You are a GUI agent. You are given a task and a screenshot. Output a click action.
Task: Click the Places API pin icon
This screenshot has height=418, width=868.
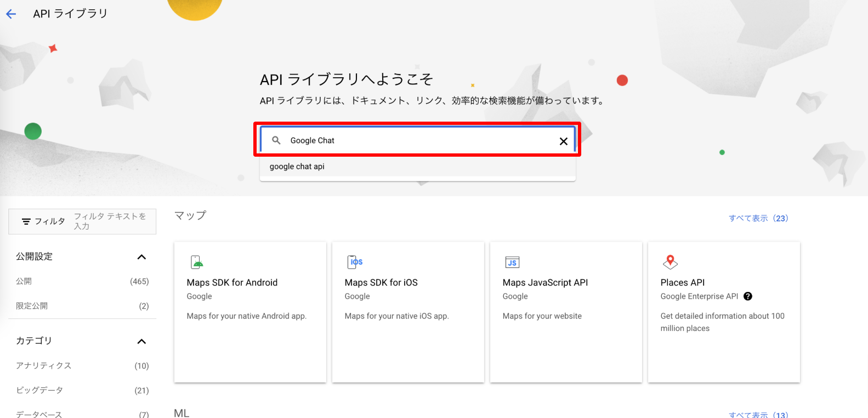670,262
